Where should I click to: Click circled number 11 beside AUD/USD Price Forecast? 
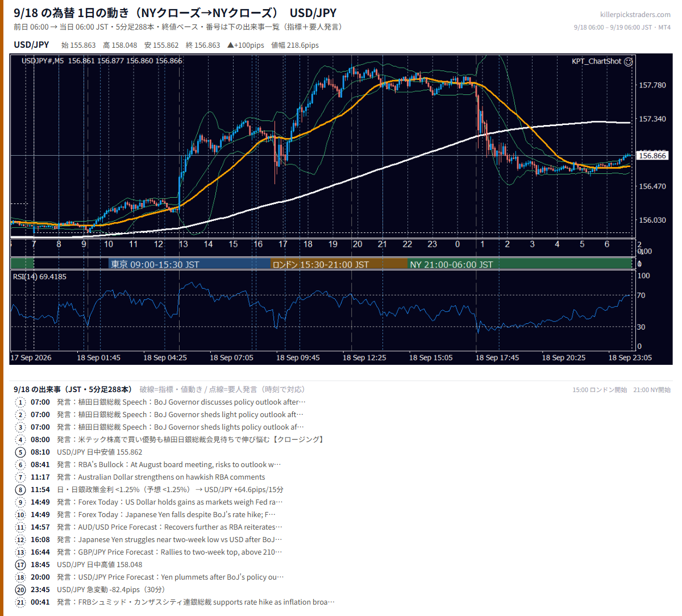click(20, 527)
